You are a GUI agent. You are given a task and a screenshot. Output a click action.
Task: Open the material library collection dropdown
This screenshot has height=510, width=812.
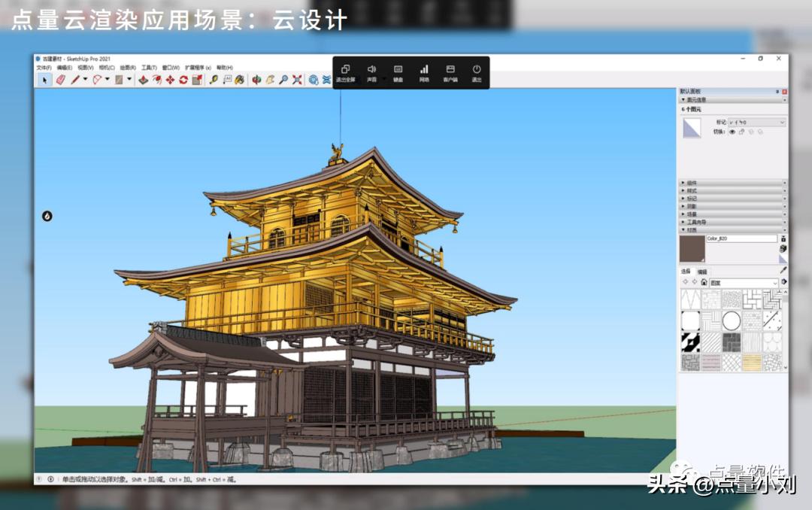(x=744, y=283)
